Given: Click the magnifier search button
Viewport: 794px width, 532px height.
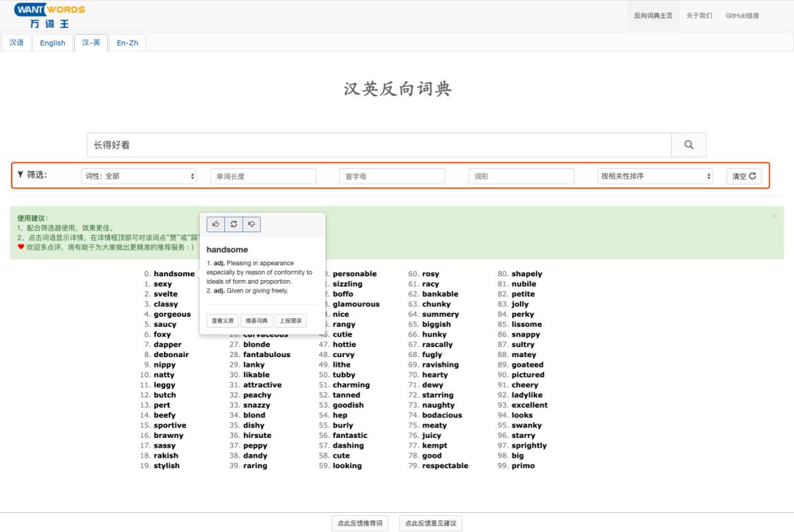Looking at the screenshot, I should coord(689,145).
